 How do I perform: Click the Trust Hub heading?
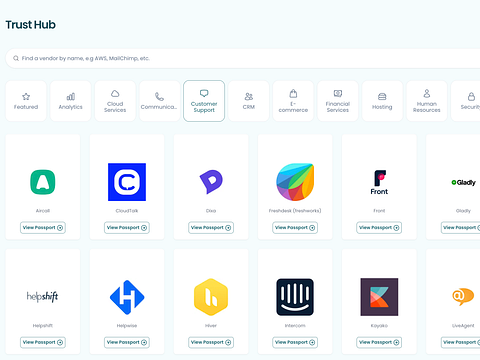point(31,25)
